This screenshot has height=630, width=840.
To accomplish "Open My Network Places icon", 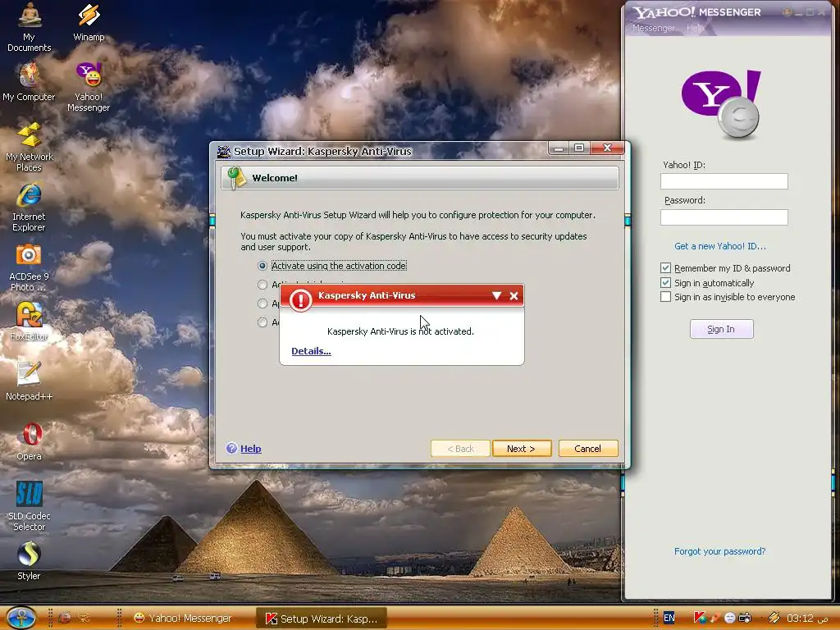I will [x=29, y=147].
